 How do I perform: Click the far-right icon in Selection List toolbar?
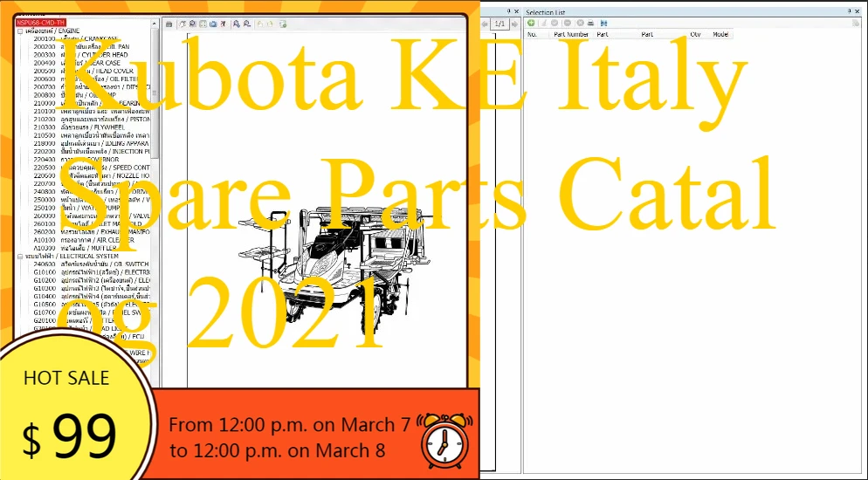(x=856, y=24)
